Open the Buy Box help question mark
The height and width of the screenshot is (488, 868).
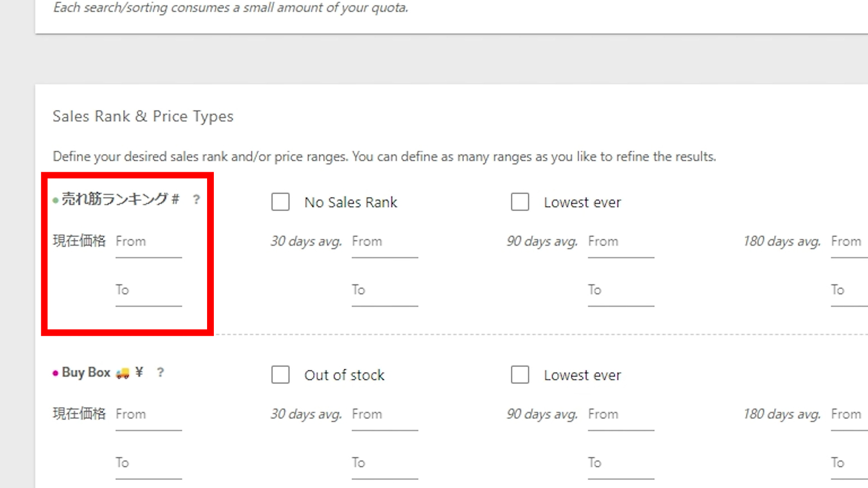tap(160, 372)
